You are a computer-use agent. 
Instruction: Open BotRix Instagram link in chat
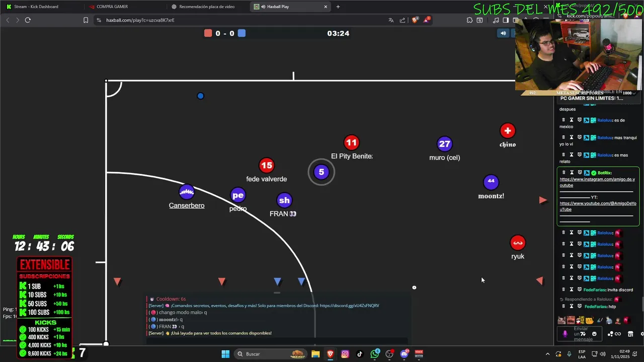[597, 182]
